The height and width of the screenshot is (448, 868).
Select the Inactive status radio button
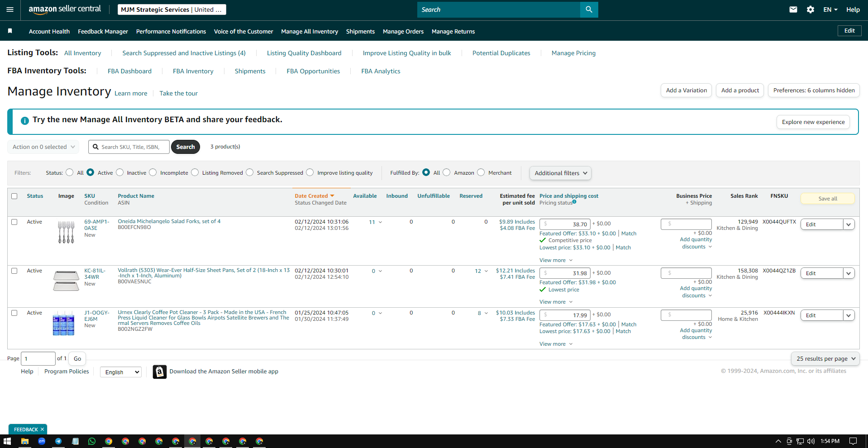(120, 172)
